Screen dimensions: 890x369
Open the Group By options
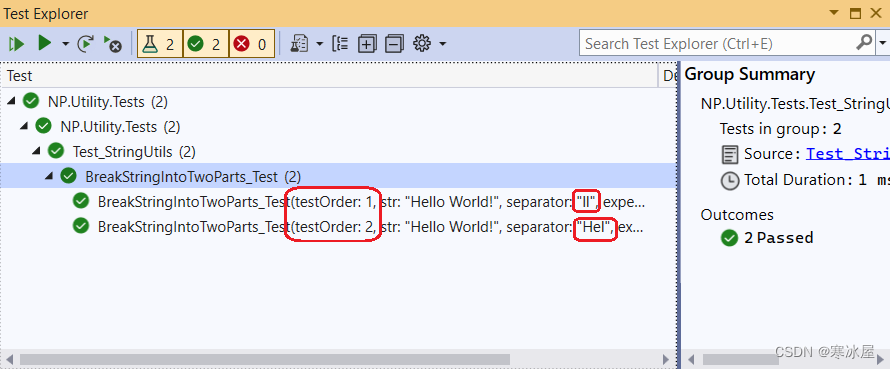pyautogui.click(x=340, y=44)
